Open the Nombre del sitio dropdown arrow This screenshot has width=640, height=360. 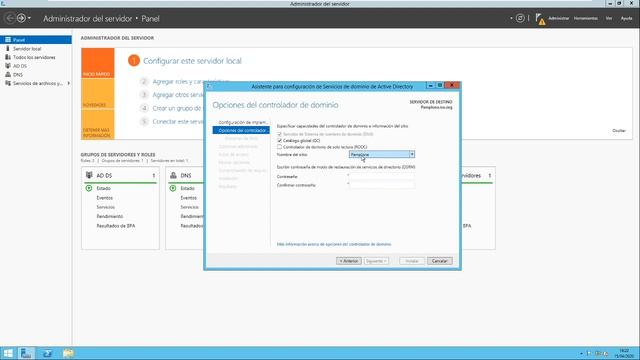coord(412,154)
